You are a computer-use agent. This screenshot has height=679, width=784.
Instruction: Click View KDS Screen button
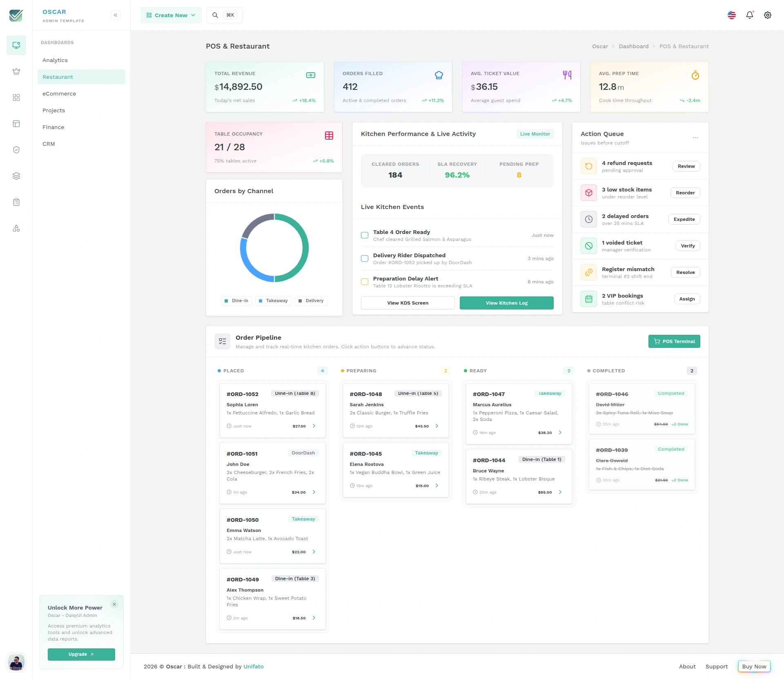[x=408, y=303]
